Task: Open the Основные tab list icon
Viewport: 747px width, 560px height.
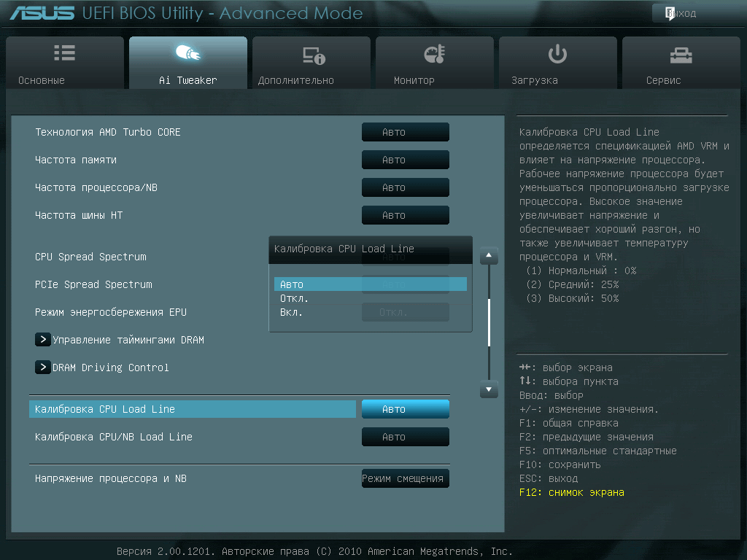Action: coord(65,52)
